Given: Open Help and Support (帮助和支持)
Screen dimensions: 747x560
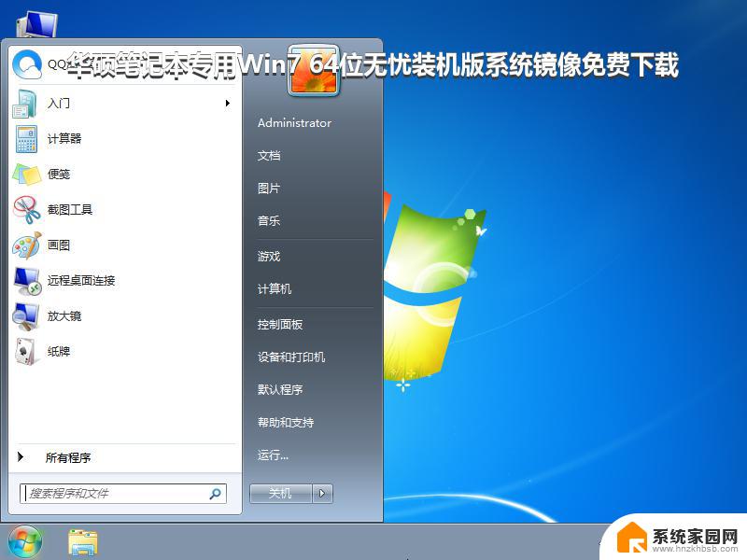Looking at the screenshot, I should point(286,422).
